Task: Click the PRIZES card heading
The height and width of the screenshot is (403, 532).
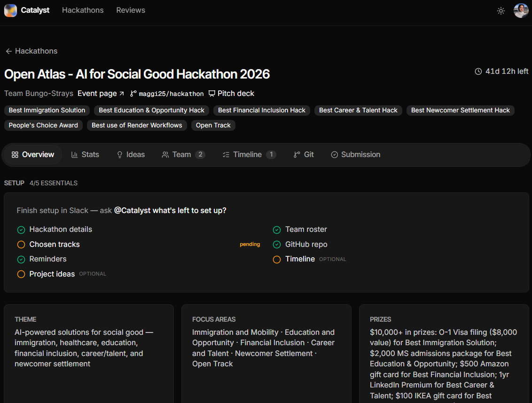Action: (x=380, y=319)
